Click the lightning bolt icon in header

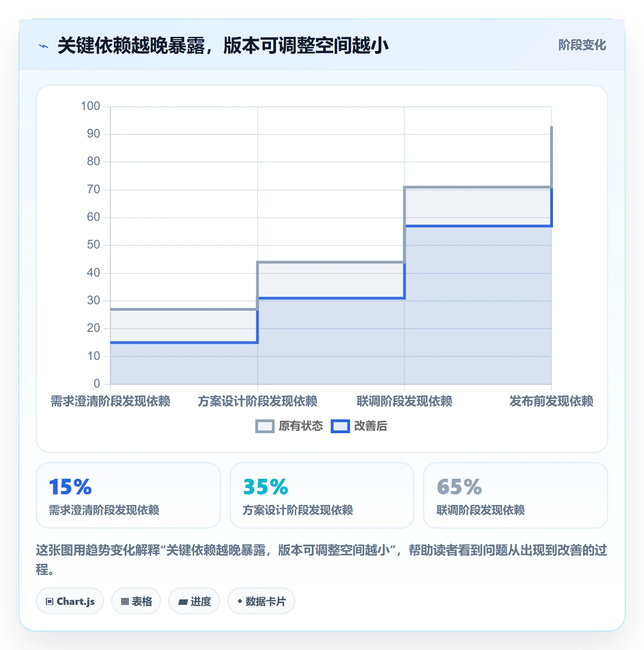pos(44,46)
